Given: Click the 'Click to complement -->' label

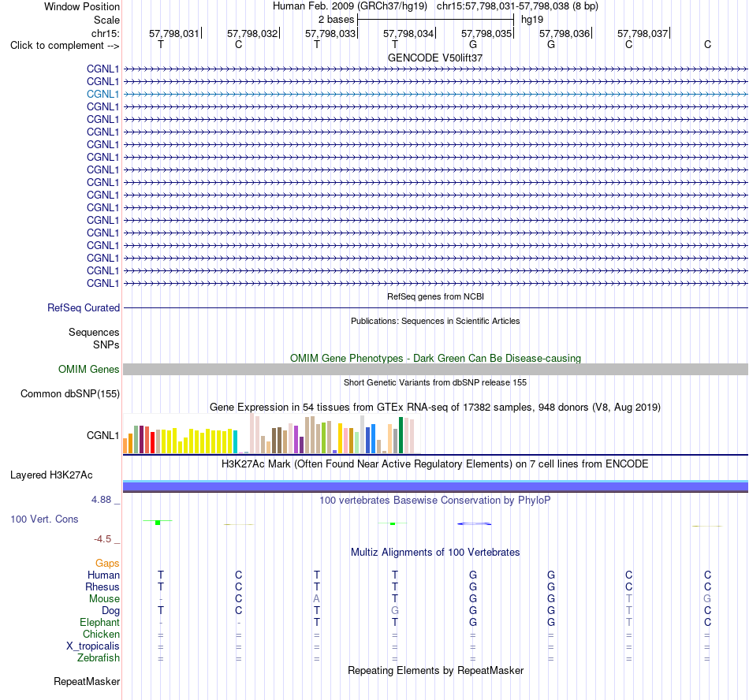Looking at the screenshot, I should point(65,46).
